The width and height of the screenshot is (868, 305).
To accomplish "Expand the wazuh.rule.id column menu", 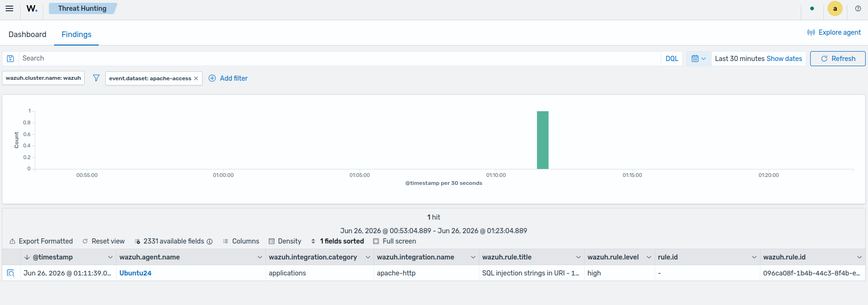I will pyautogui.click(x=860, y=257).
